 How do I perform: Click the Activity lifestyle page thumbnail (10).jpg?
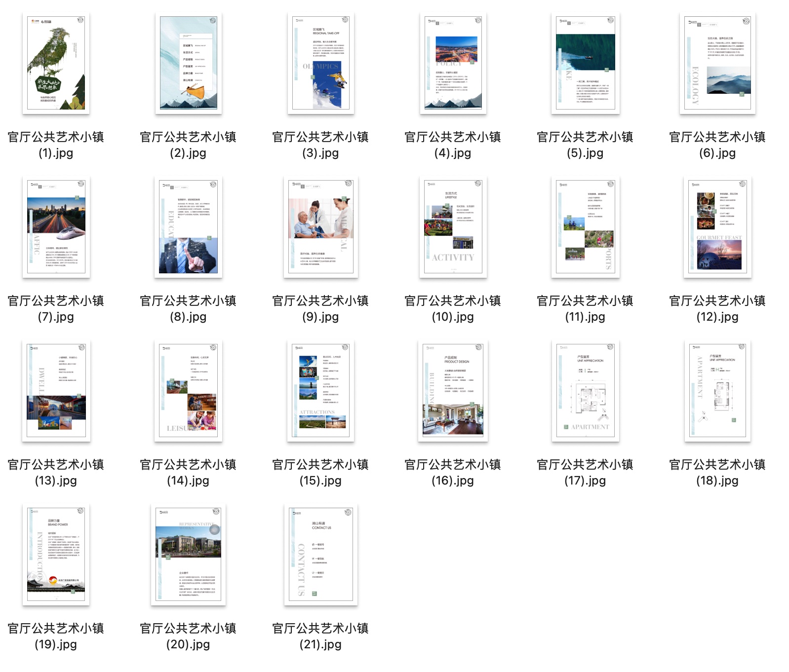[x=453, y=227]
